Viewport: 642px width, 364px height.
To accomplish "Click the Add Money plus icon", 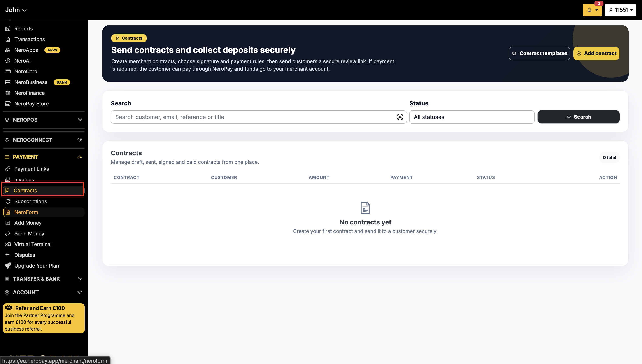I will coord(8,223).
